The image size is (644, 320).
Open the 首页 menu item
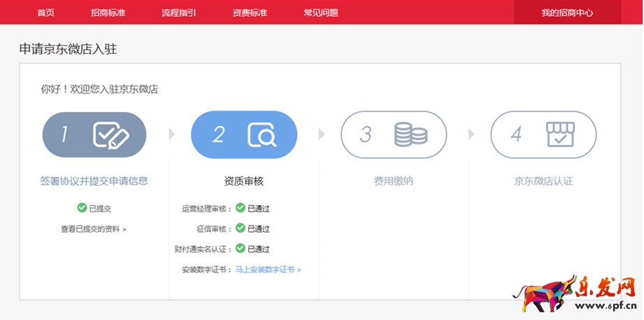(x=45, y=13)
